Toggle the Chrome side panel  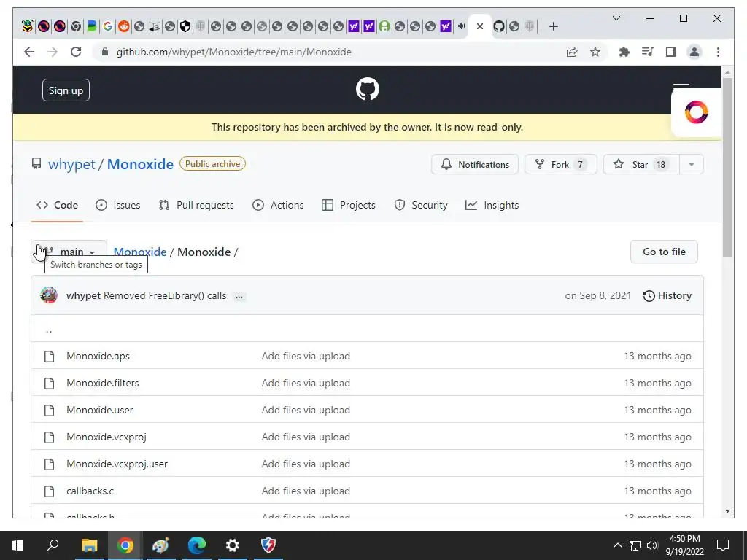click(671, 52)
